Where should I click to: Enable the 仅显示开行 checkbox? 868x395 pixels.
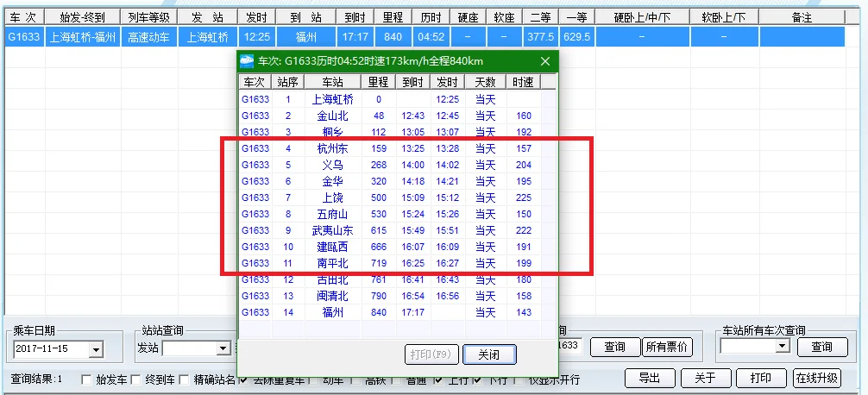pos(519,379)
